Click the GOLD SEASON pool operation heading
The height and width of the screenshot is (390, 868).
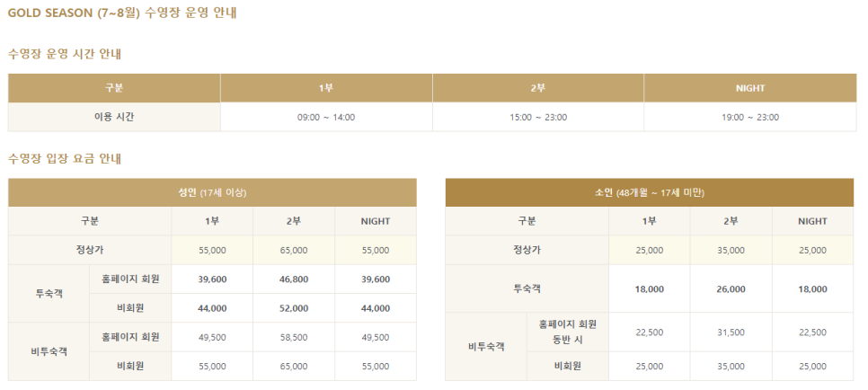[122, 13]
